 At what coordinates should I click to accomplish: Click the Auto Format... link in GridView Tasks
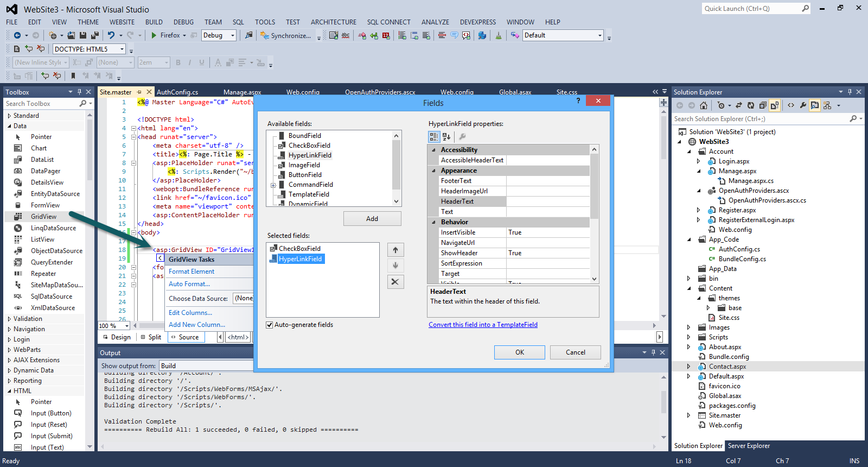click(x=189, y=284)
